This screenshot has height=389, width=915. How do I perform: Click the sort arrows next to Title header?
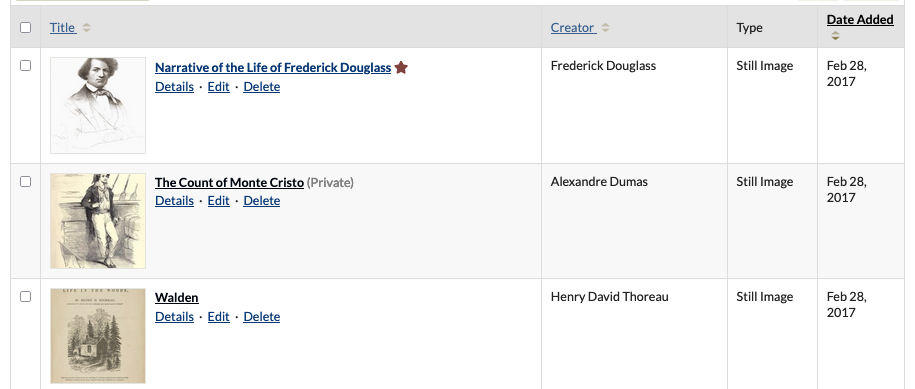coord(86,27)
